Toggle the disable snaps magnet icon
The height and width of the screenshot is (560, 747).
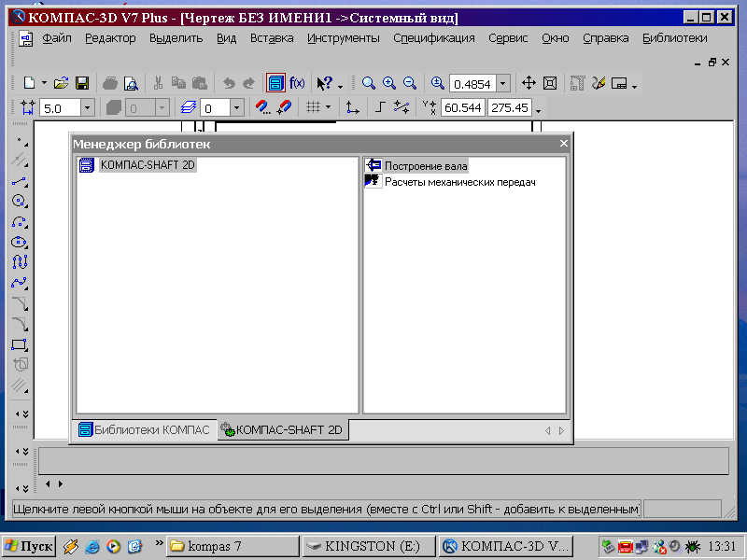(x=284, y=107)
